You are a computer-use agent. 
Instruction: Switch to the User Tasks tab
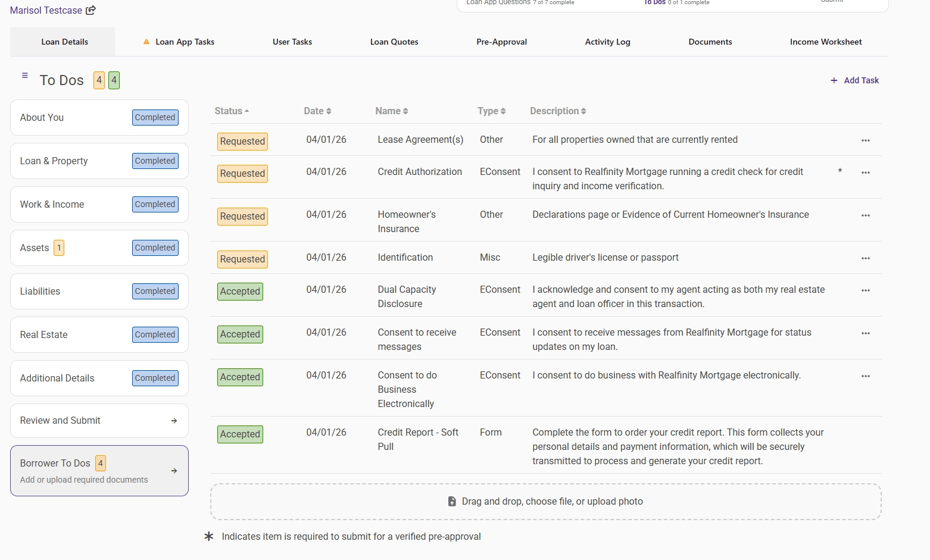tap(292, 42)
